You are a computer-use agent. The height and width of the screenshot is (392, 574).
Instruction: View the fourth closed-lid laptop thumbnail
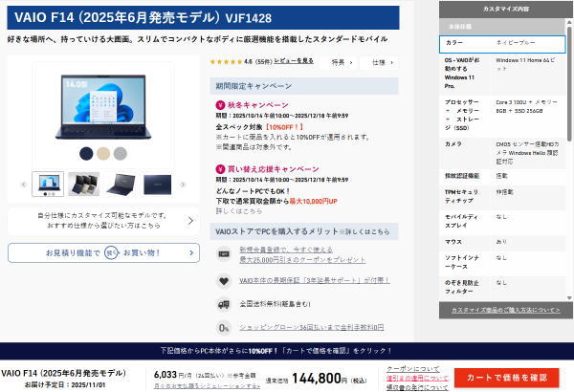pos(158,184)
